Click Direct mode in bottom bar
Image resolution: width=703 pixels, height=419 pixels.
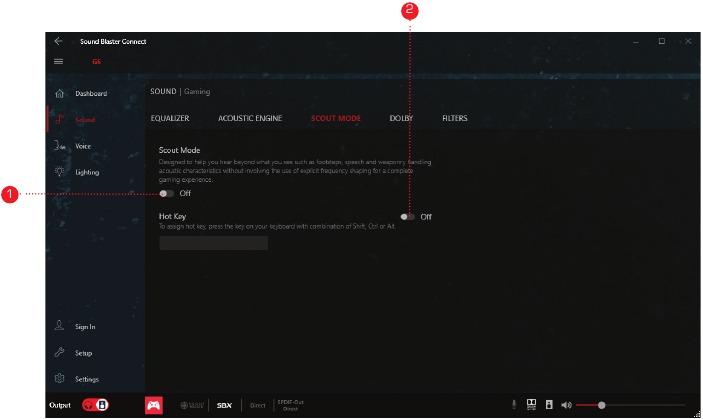click(257, 406)
